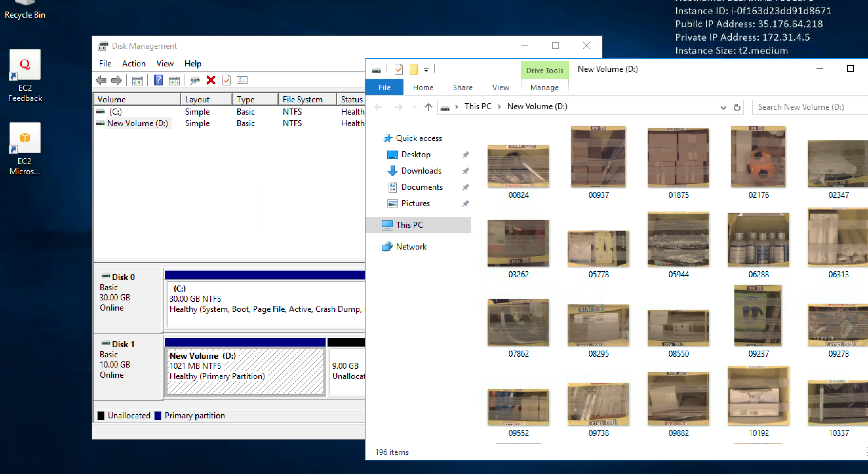Select thumbnail 09237
Screen dimensions: 868x474
click(758, 315)
